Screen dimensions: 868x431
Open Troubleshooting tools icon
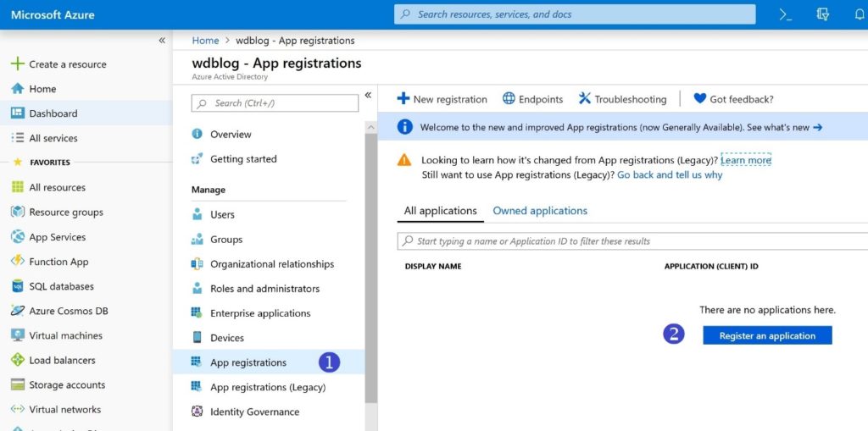tap(584, 99)
